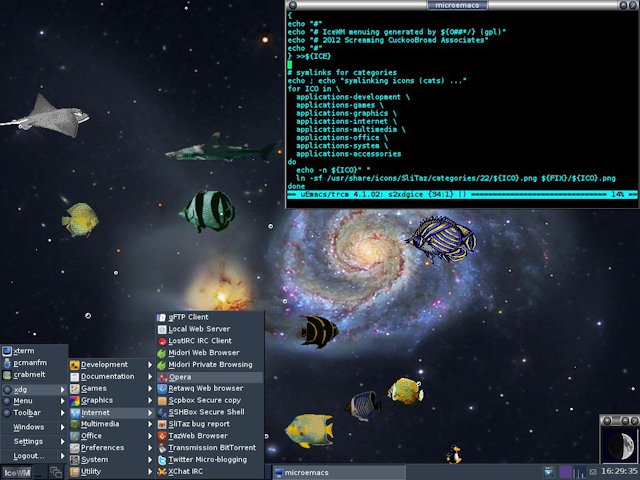Click the microemacs status mode line
Image resolution: width=640 pixels, height=480 pixels.
click(462, 195)
